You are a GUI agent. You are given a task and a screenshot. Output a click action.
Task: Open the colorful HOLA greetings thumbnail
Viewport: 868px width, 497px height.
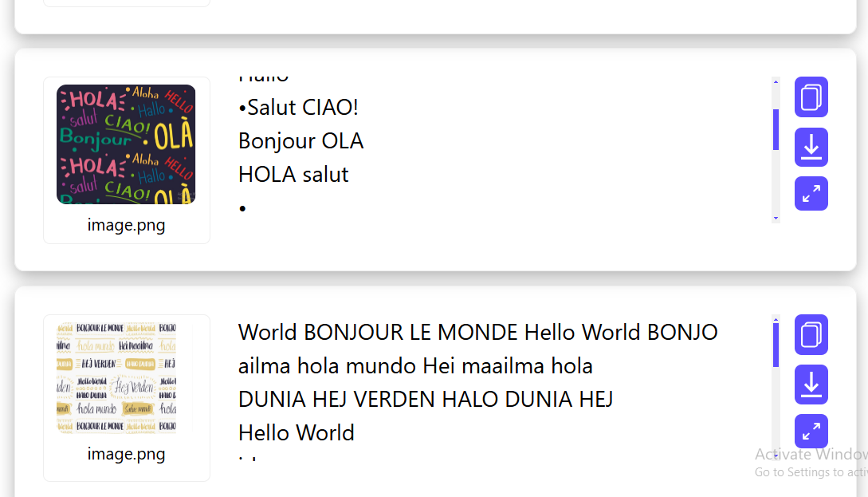(x=126, y=144)
